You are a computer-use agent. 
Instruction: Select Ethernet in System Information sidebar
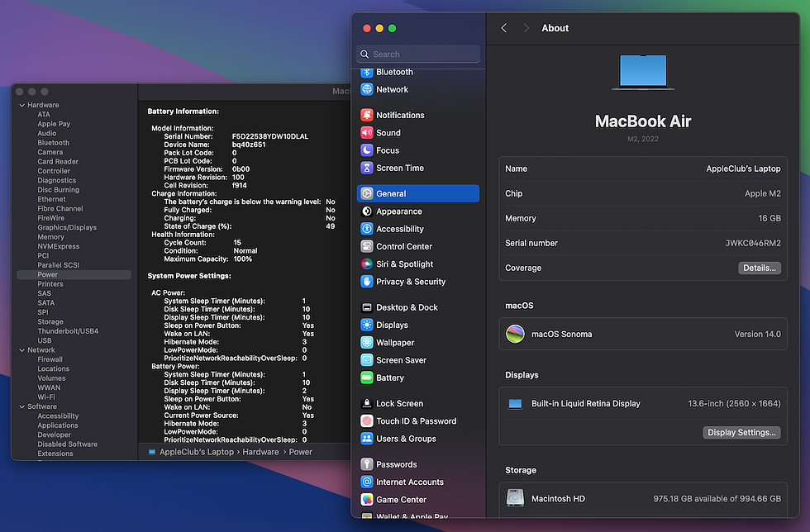pos(51,199)
